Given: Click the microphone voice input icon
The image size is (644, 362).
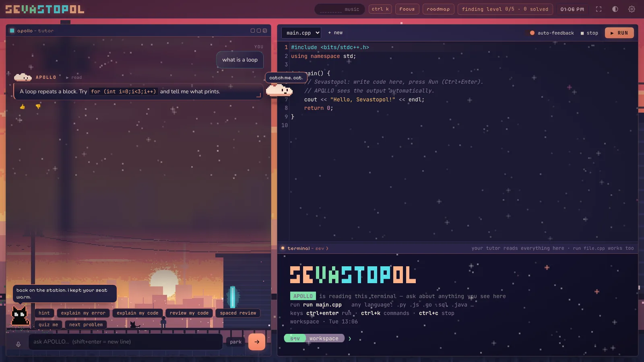Looking at the screenshot, I should [x=18, y=344].
